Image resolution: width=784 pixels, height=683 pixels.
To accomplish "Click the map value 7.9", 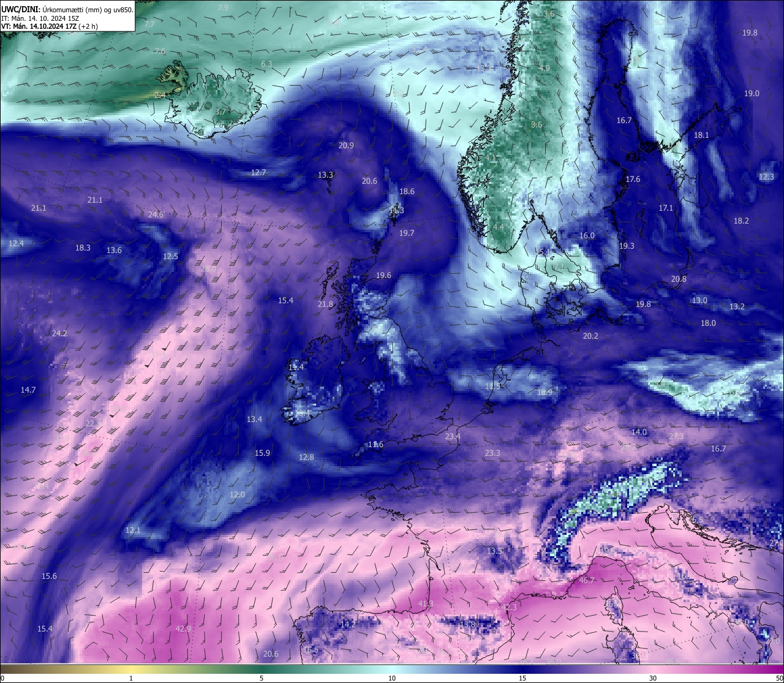I will (x=224, y=7).
